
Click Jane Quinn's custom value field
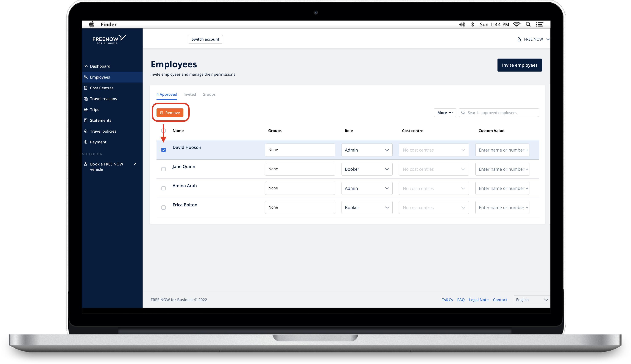(x=502, y=169)
